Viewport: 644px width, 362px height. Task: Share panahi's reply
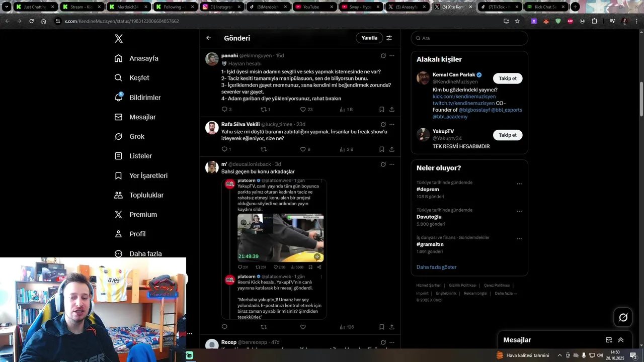(392, 109)
